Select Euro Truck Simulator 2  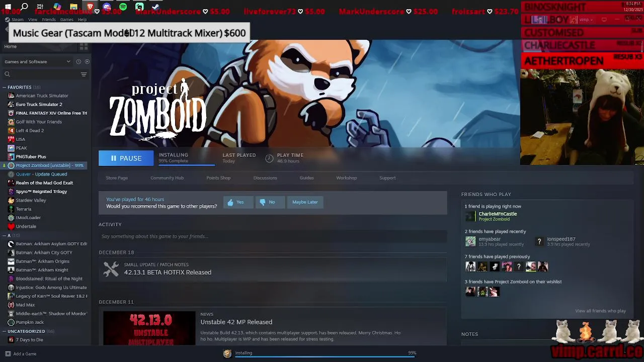[x=39, y=105]
